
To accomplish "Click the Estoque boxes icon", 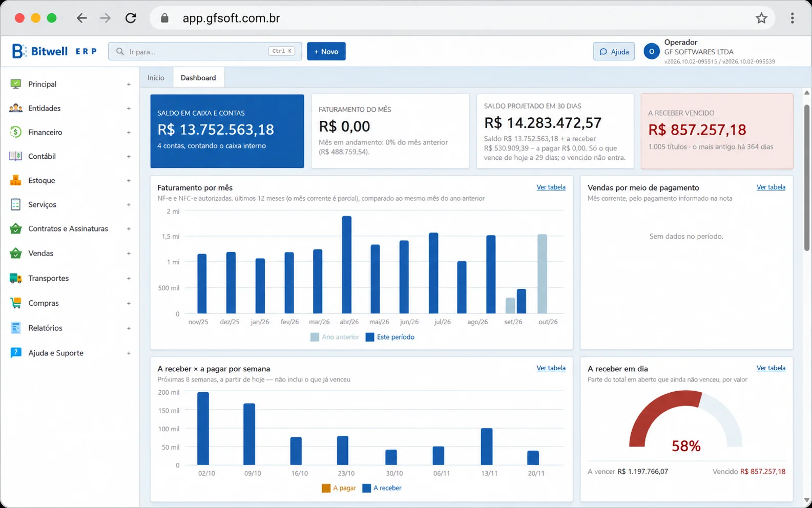I will point(16,180).
